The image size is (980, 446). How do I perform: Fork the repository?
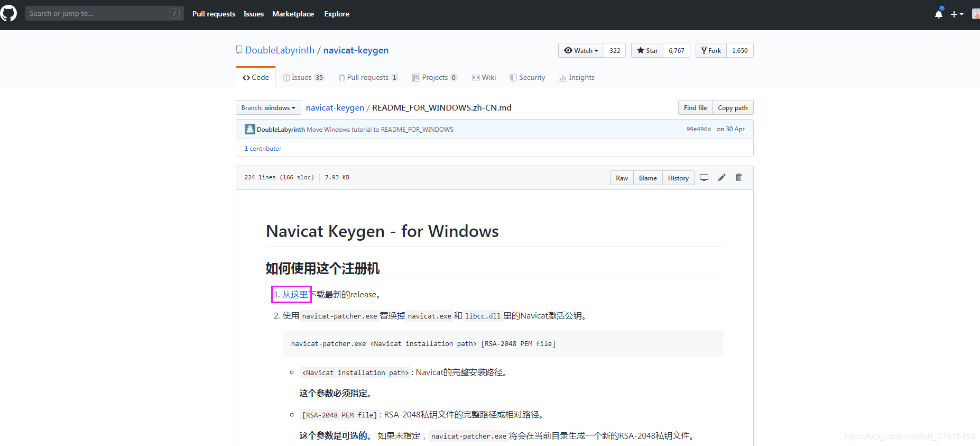click(711, 50)
